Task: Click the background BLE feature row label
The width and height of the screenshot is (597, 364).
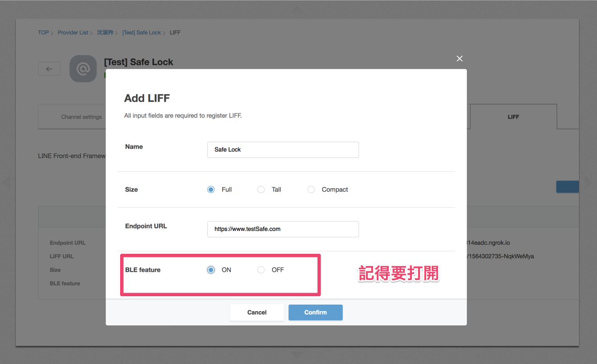Action: coord(65,284)
